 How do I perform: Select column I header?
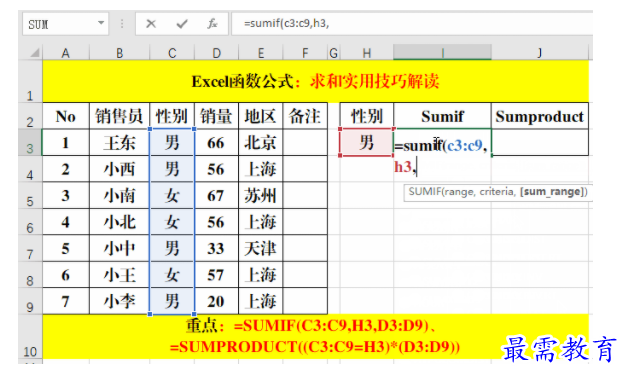[442, 53]
